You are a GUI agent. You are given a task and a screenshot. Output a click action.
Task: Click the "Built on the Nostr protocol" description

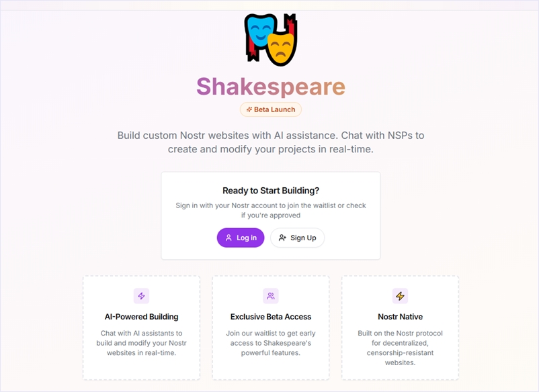pyautogui.click(x=400, y=348)
